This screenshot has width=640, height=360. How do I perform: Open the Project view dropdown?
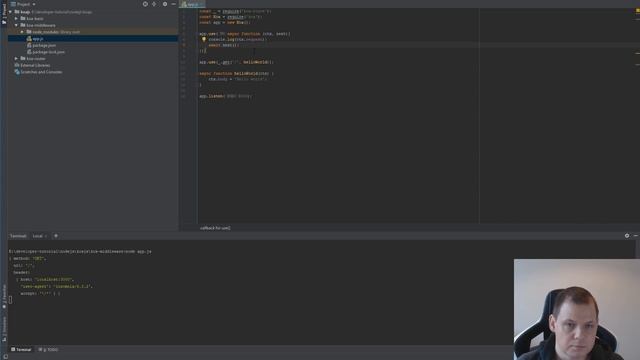coord(24,4)
